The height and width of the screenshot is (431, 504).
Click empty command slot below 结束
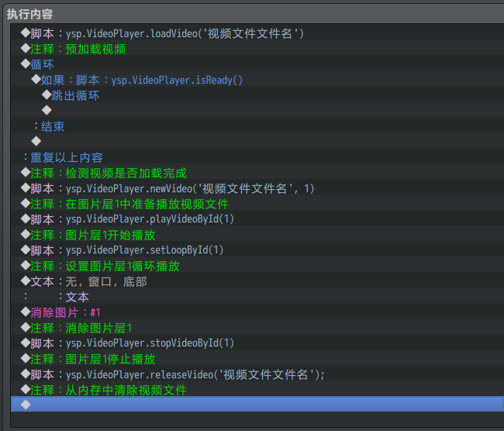257,141
